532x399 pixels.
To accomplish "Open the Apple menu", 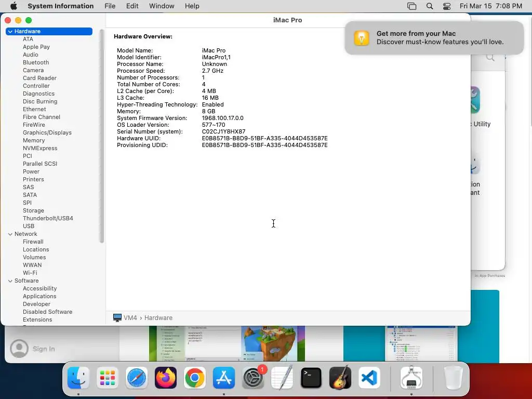I will pyautogui.click(x=14, y=6).
